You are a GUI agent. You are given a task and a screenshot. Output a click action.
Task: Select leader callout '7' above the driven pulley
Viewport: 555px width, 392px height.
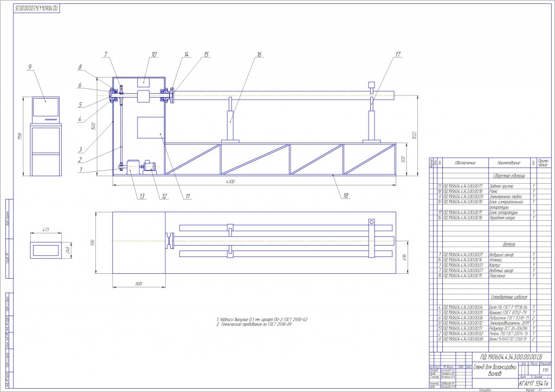click(106, 55)
